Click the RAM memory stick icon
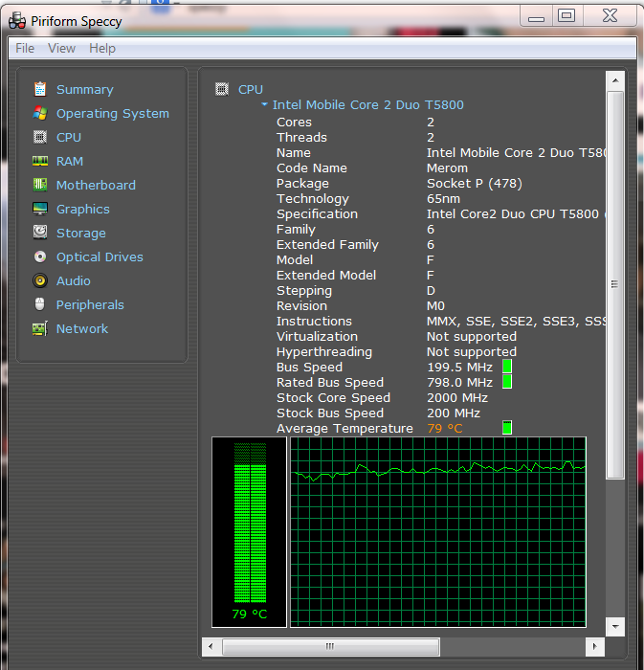The width and height of the screenshot is (644, 670). [40, 161]
